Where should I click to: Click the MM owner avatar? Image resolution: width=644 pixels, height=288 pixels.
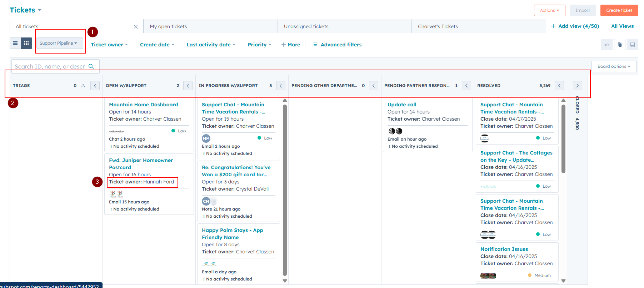click(x=206, y=138)
